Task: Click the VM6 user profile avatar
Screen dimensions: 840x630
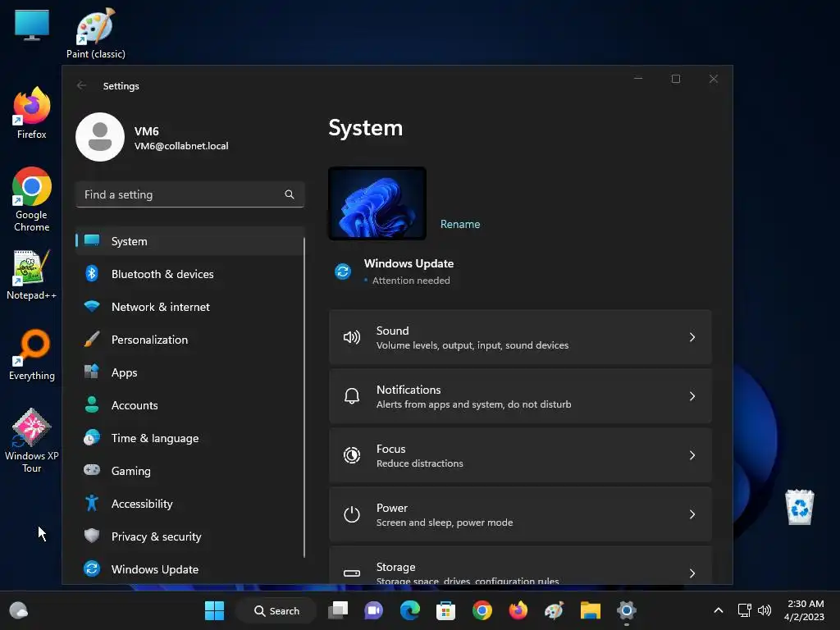Action: [100, 137]
